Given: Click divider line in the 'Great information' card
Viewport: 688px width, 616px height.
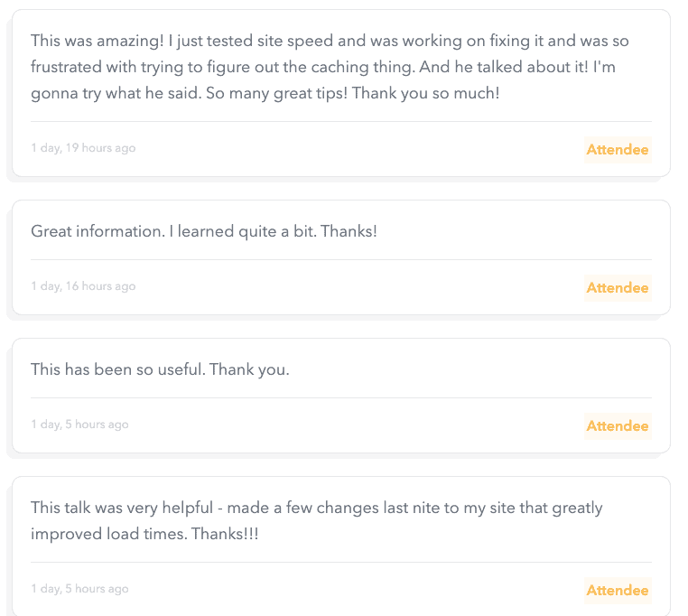Looking at the screenshot, I should (x=341, y=259).
